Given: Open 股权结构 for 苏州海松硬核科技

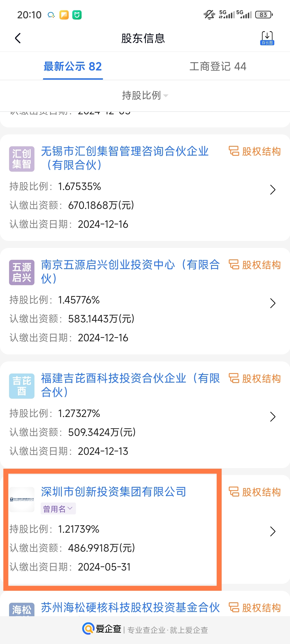Looking at the screenshot, I should [x=255, y=608].
